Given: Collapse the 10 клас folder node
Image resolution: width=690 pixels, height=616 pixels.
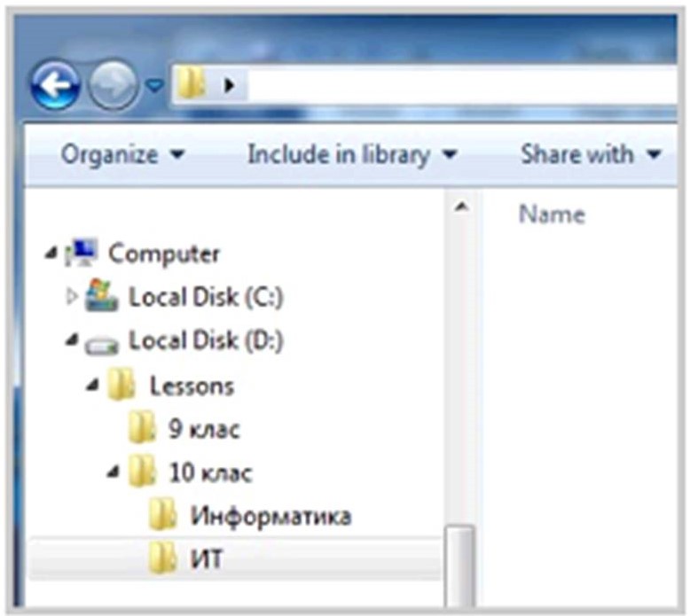Looking at the screenshot, I should 113,472.
